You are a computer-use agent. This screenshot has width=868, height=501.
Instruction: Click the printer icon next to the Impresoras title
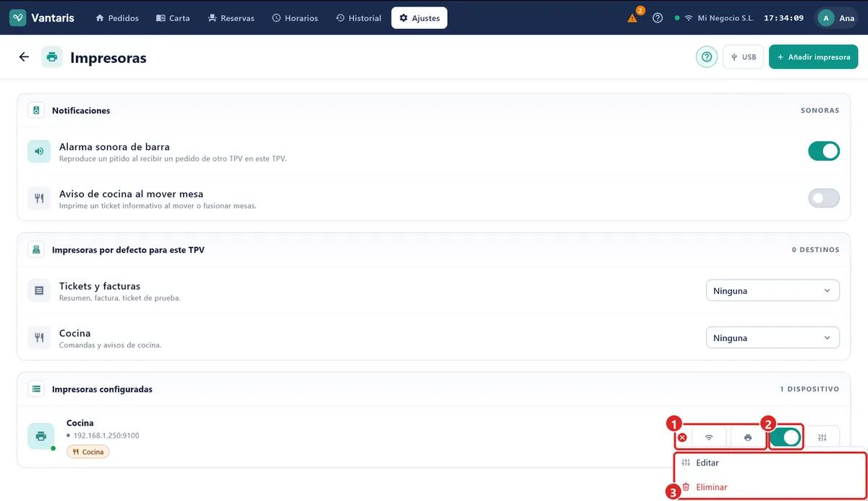point(52,57)
